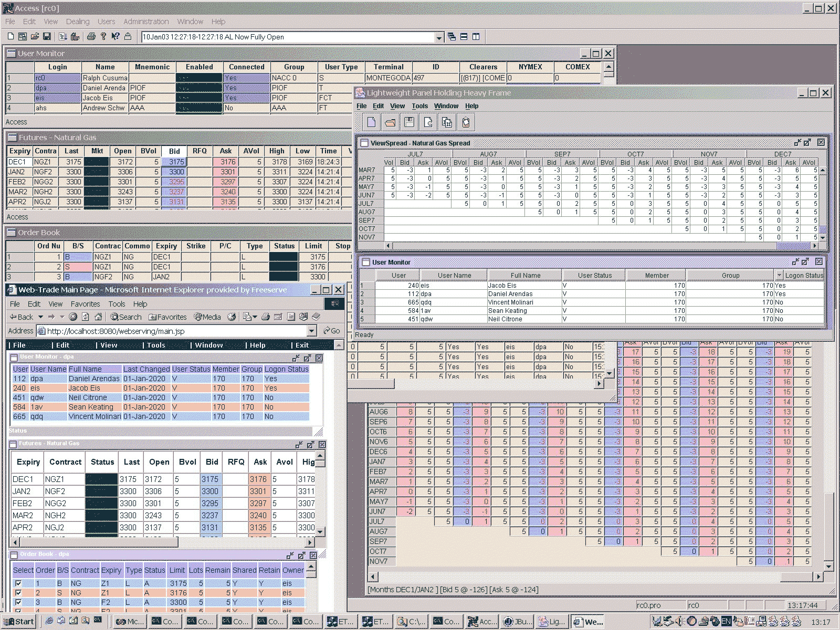Click the Stop icon in Internet Explorer toolbar
This screenshot has height=630, width=840.
click(73, 317)
